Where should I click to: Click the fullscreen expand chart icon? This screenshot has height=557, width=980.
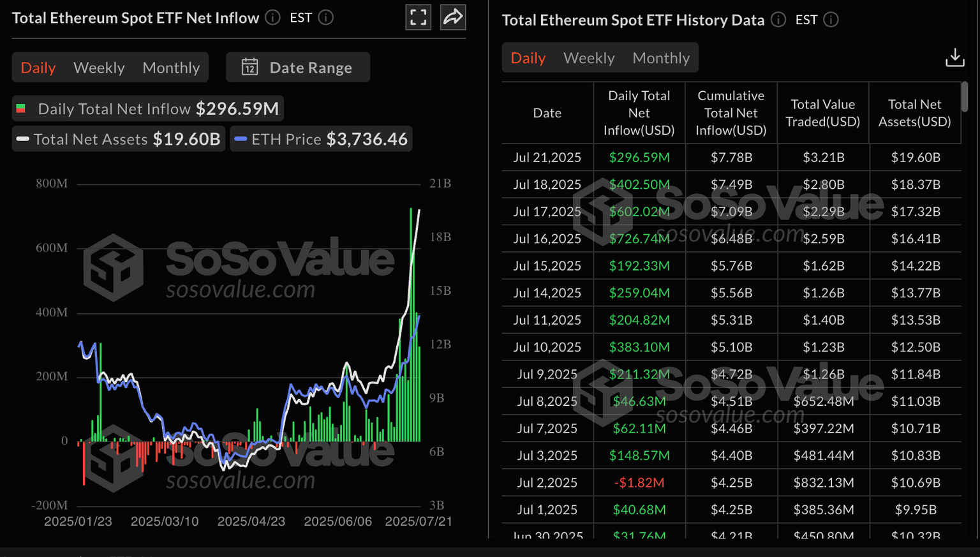(419, 18)
